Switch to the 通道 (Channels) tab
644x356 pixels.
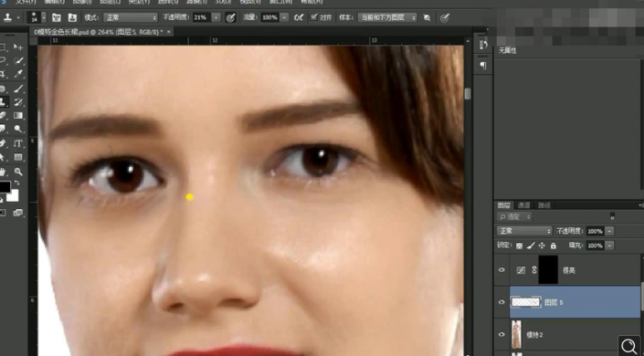pyautogui.click(x=523, y=204)
